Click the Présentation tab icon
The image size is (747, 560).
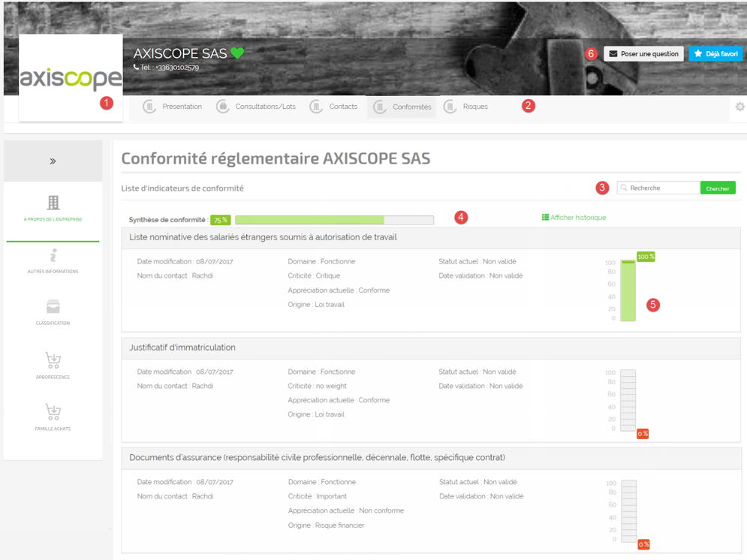point(149,107)
